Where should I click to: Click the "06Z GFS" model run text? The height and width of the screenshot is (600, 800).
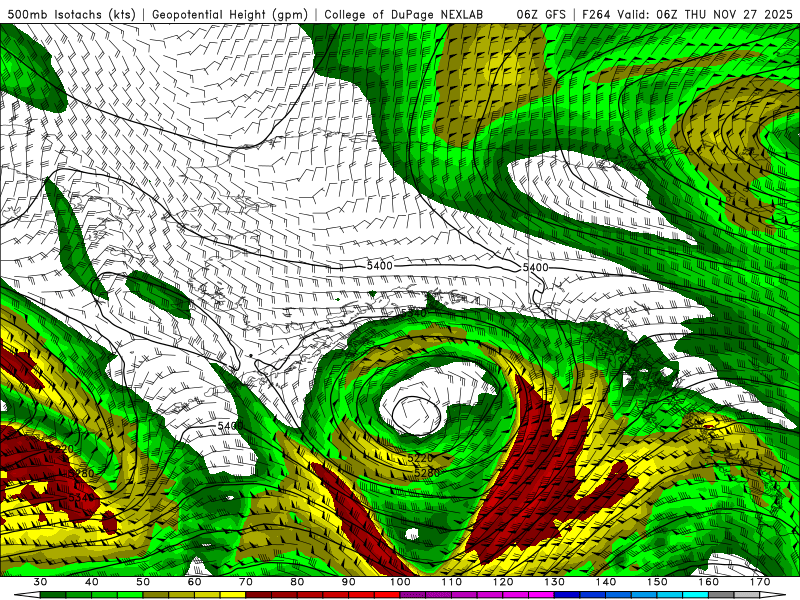pyautogui.click(x=541, y=15)
